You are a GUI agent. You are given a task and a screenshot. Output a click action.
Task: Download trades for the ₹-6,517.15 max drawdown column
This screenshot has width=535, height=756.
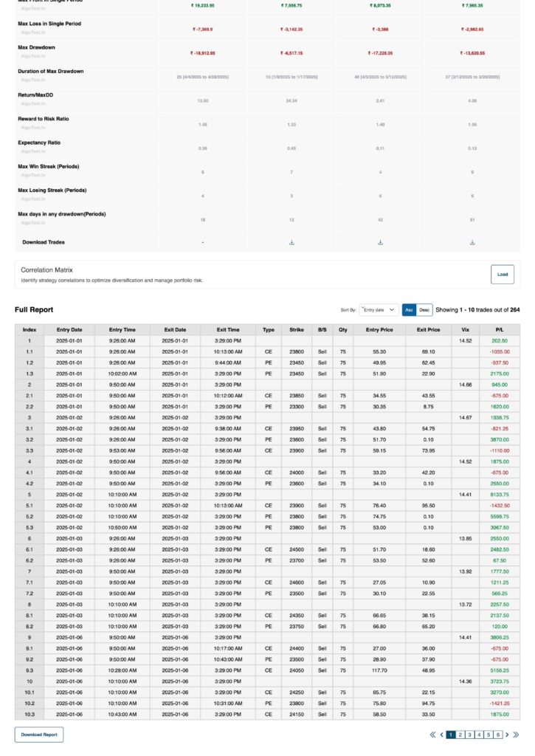(x=291, y=242)
